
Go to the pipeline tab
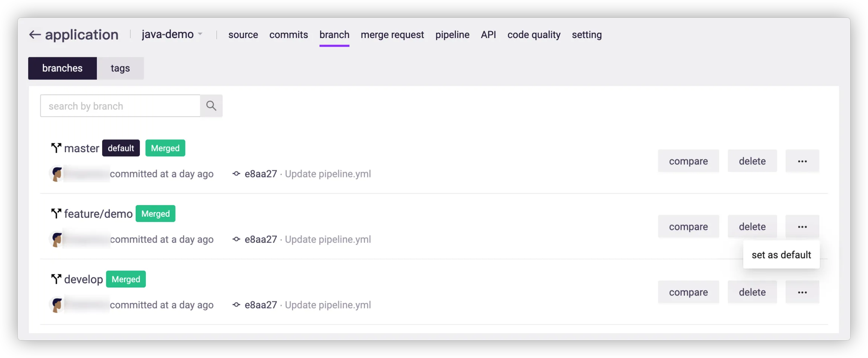[452, 35]
